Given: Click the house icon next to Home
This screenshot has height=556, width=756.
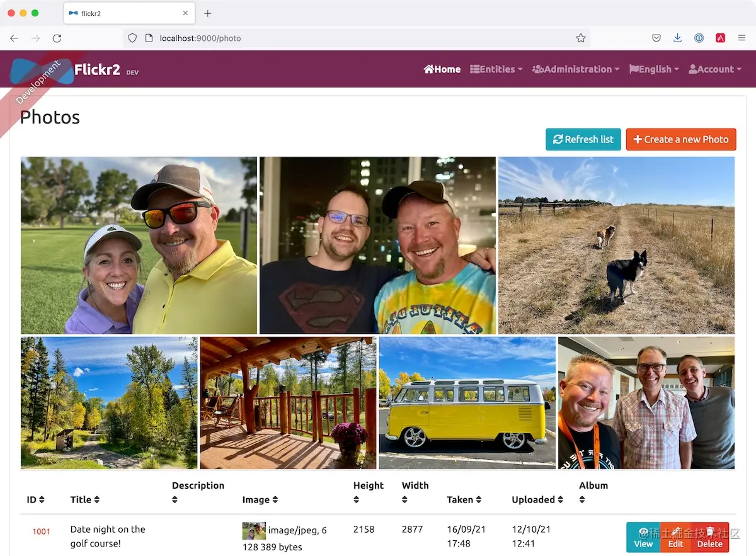Looking at the screenshot, I should click(x=429, y=69).
